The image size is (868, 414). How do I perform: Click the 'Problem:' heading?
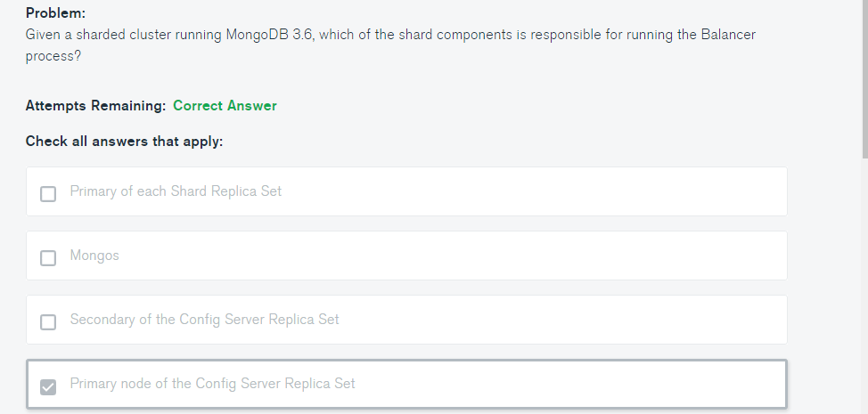55,13
